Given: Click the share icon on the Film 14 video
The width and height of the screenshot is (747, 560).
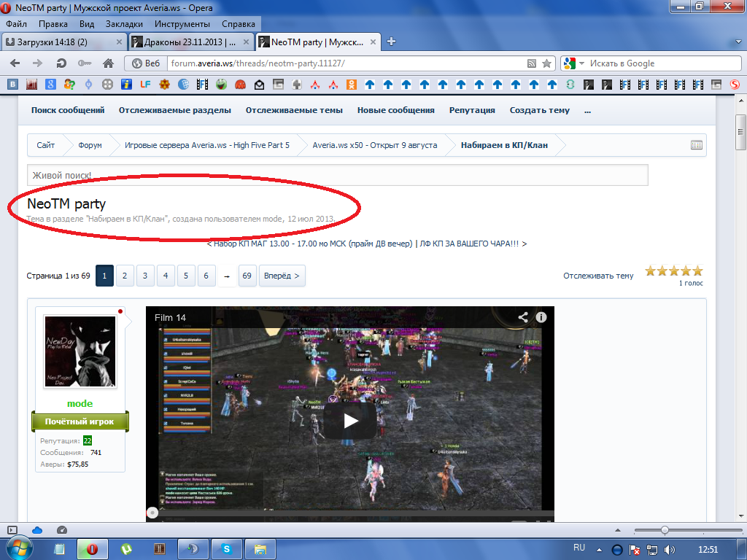Looking at the screenshot, I should point(523,317).
